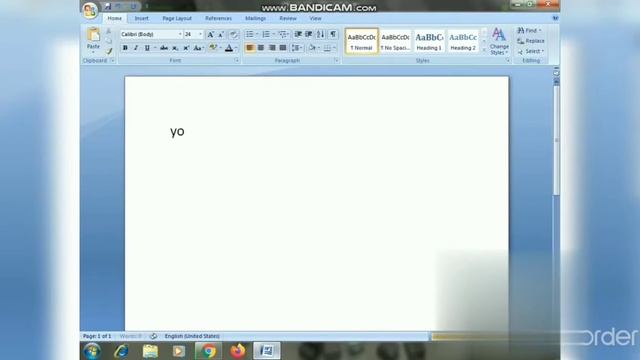640x360 pixels.
Task: Switch to the Review tab
Action: [x=288, y=18]
